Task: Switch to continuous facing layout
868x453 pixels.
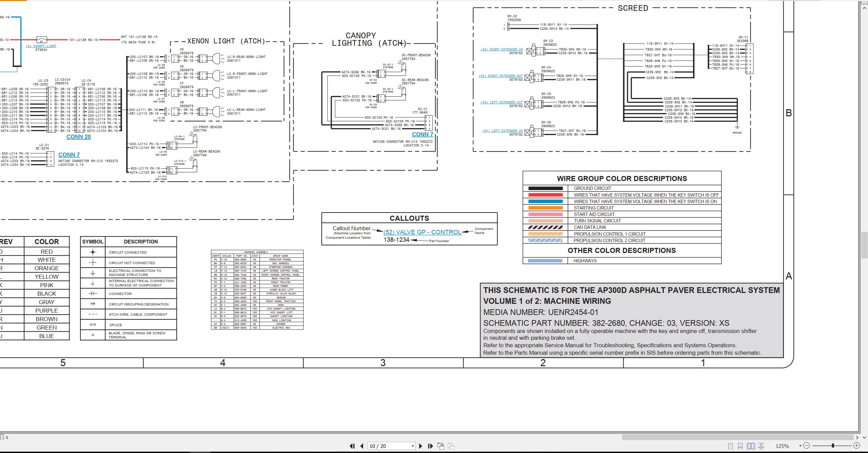Action: pyautogui.click(x=761, y=446)
